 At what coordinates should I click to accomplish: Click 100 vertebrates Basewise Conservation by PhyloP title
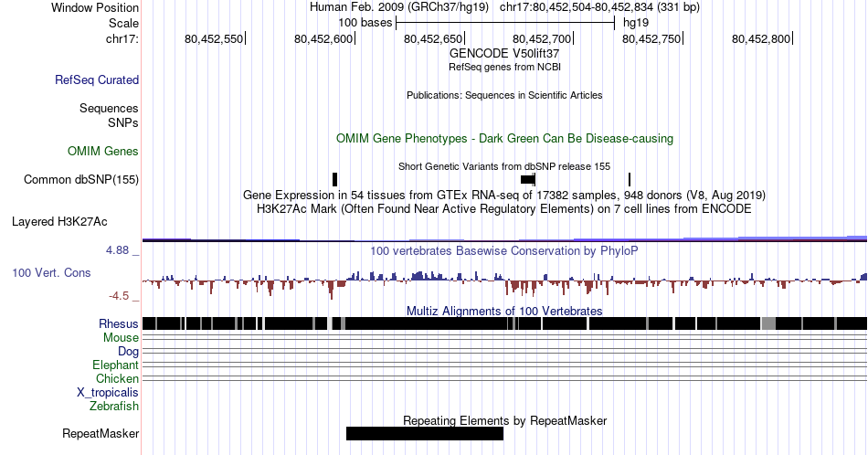point(504,250)
